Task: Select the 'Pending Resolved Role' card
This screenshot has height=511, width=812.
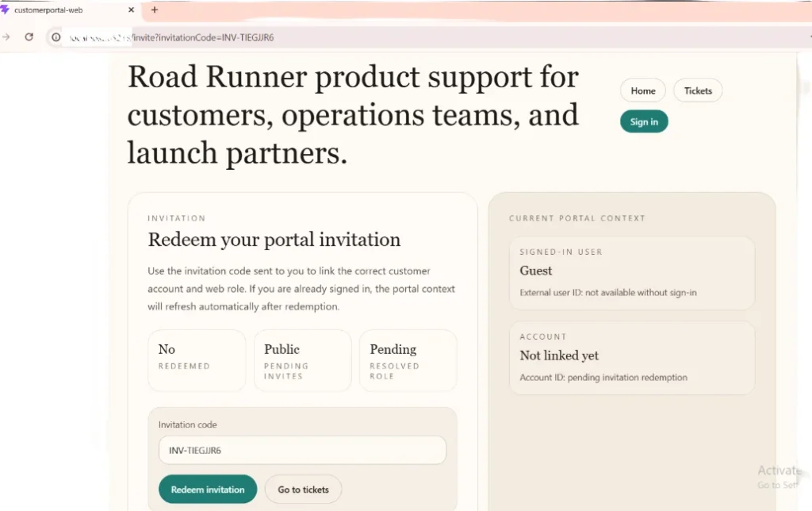Action: coord(408,360)
